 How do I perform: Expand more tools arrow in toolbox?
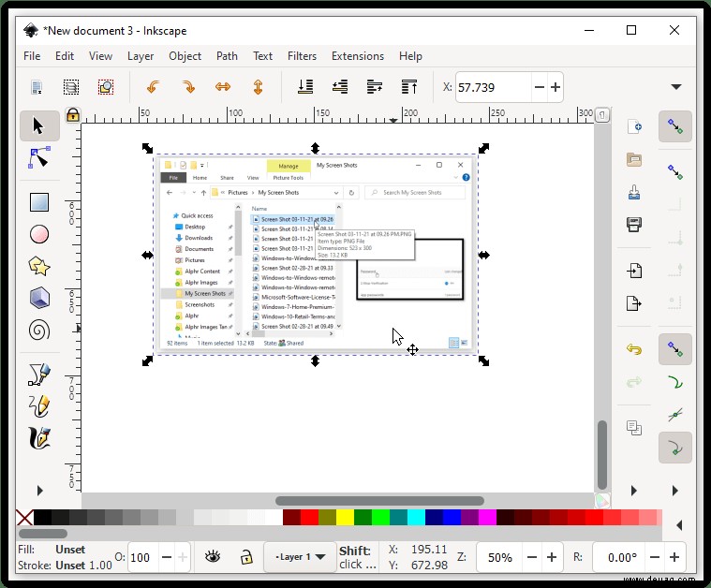40,491
